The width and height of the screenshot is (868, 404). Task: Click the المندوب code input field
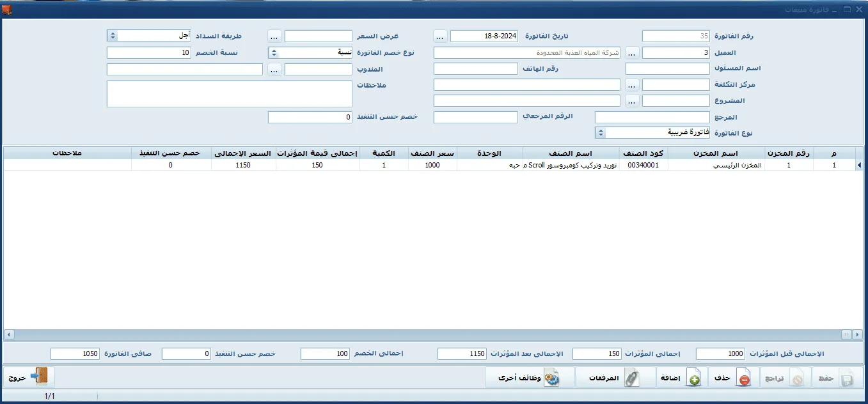[x=318, y=70]
